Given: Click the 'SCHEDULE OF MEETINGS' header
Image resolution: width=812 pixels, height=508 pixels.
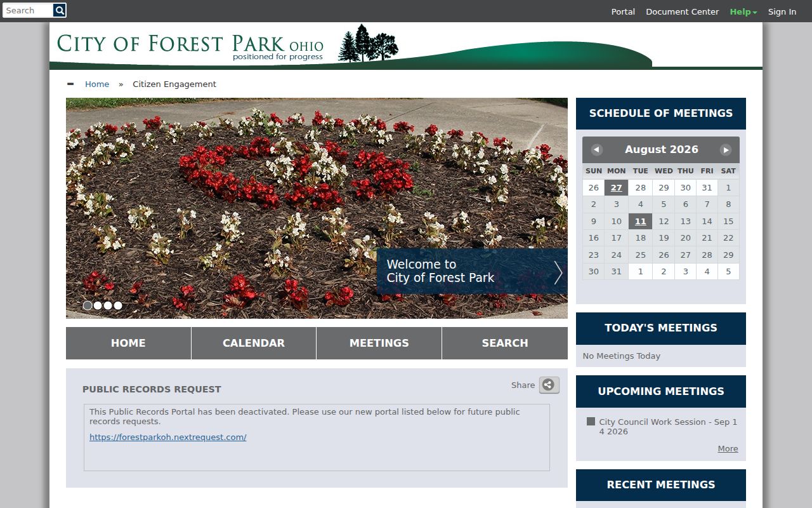Looking at the screenshot, I should (661, 114).
